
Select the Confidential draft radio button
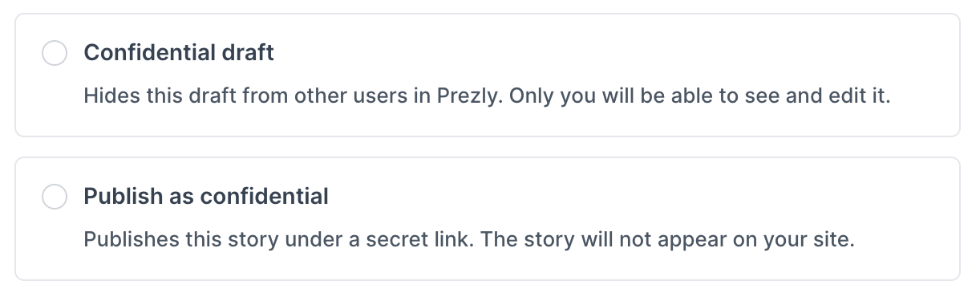pos(55,54)
